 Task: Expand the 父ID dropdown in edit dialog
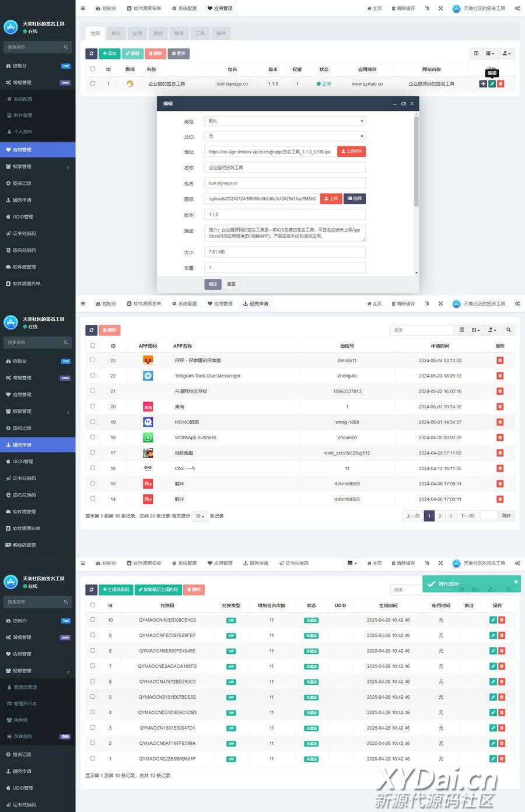[x=285, y=136]
